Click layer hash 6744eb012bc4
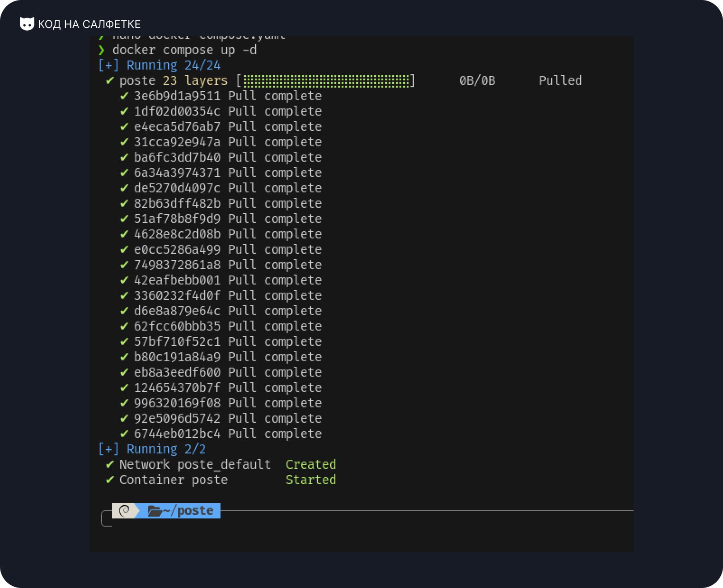The width and height of the screenshot is (723, 588). click(177, 434)
